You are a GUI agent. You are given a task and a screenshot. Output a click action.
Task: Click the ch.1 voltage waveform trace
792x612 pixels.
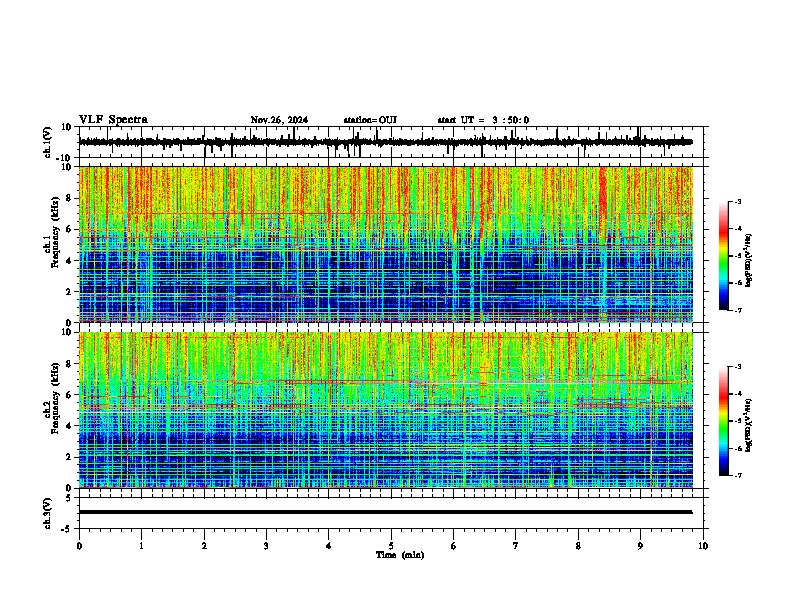385,142
